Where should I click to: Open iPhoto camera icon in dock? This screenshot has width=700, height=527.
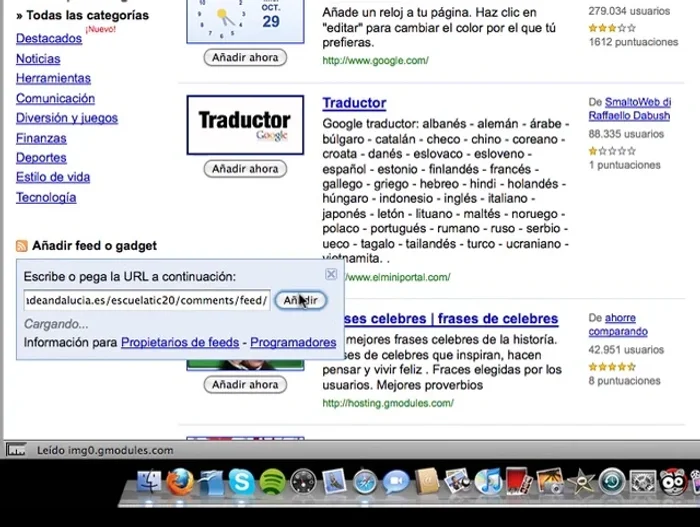click(x=550, y=481)
